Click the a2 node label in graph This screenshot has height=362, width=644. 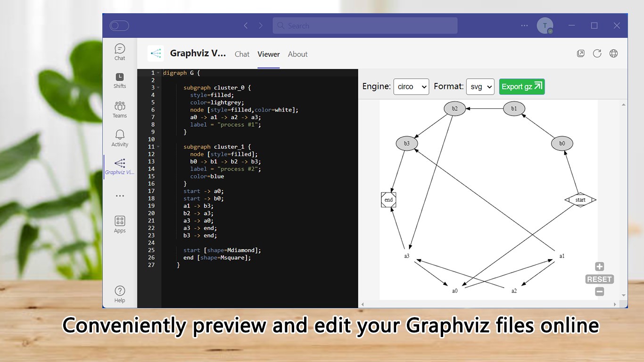(514, 291)
